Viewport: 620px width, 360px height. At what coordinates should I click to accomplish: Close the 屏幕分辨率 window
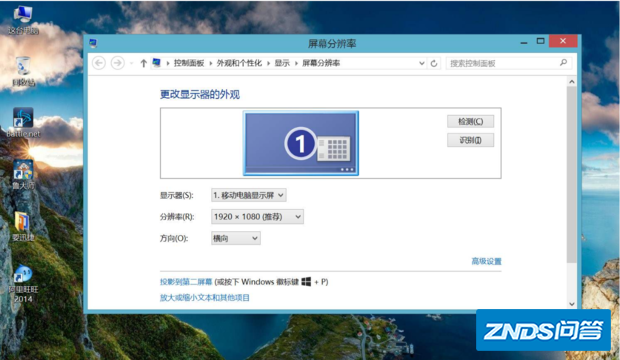tap(563, 41)
